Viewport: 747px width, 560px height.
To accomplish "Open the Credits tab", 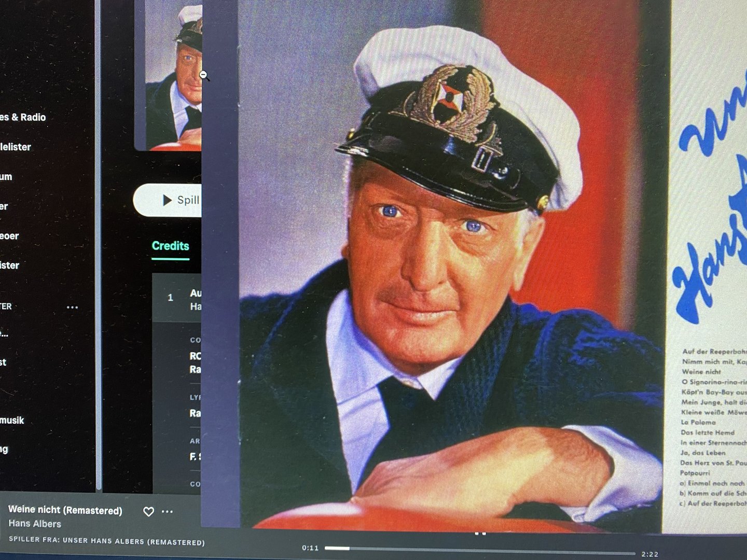I will pyautogui.click(x=170, y=246).
